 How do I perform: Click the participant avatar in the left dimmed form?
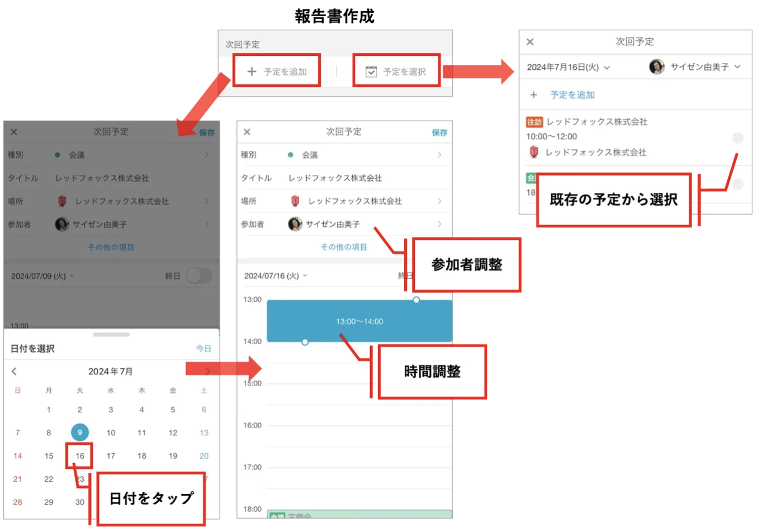tap(62, 224)
